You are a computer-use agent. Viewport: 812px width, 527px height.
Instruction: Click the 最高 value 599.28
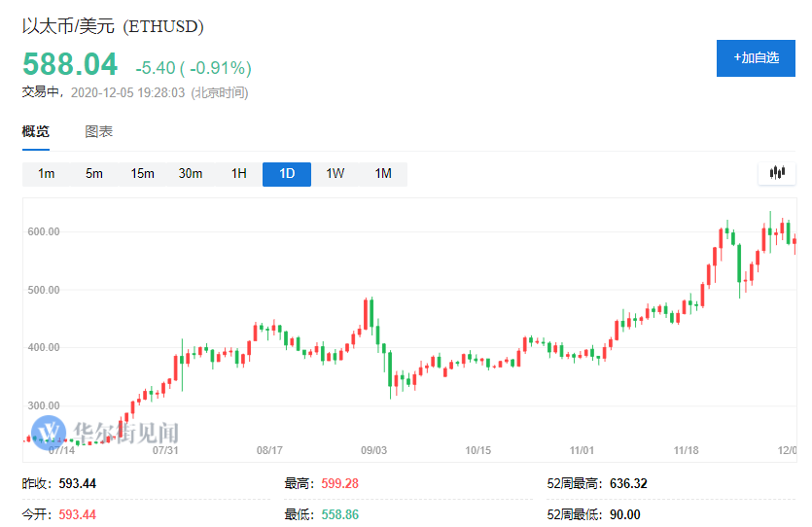pyautogui.click(x=339, y=483)
